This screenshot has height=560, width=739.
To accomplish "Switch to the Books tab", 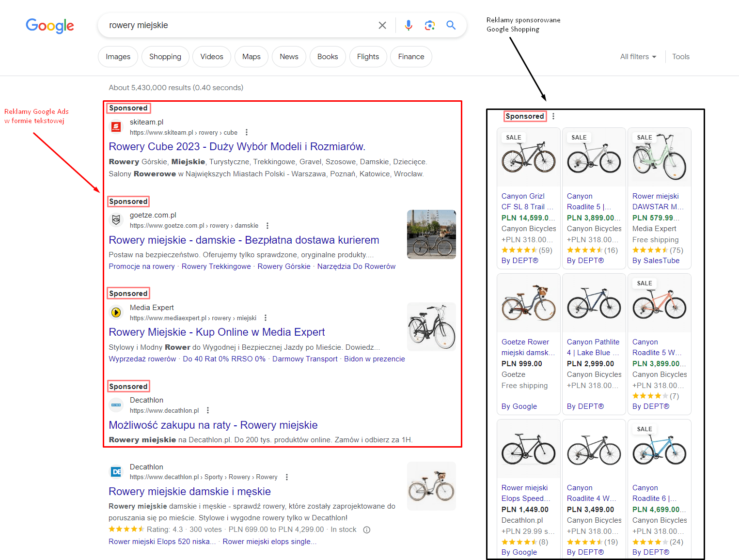I will click(x=328, y=57).
